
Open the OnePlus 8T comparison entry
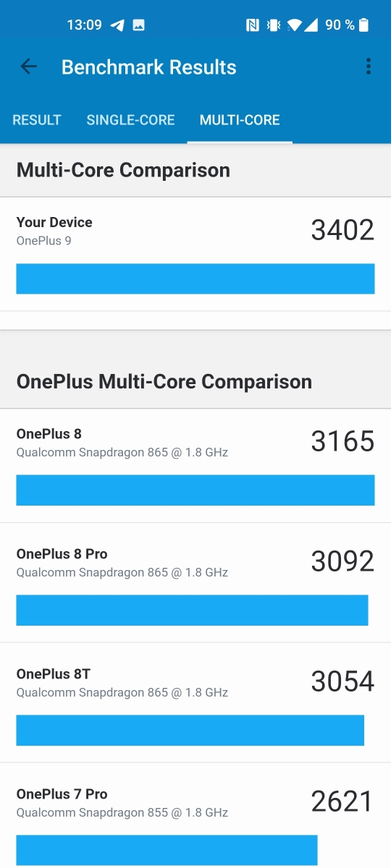tap(195, 703)
